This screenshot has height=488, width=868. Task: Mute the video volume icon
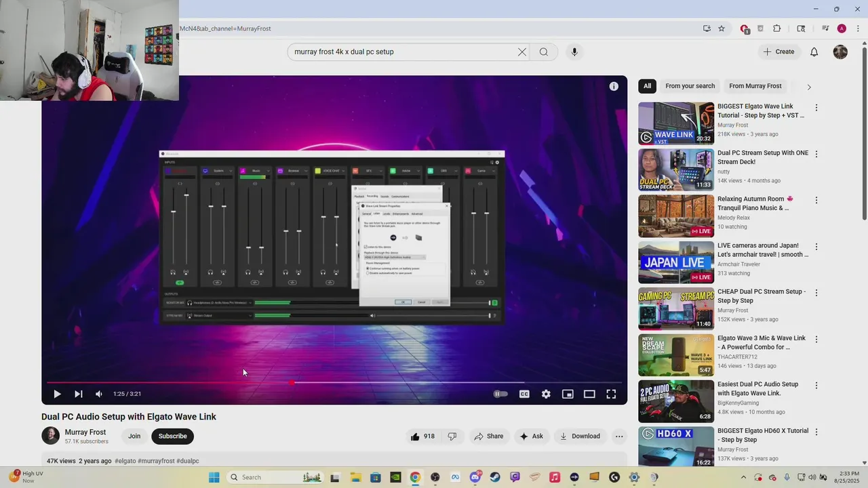point(99,394)
